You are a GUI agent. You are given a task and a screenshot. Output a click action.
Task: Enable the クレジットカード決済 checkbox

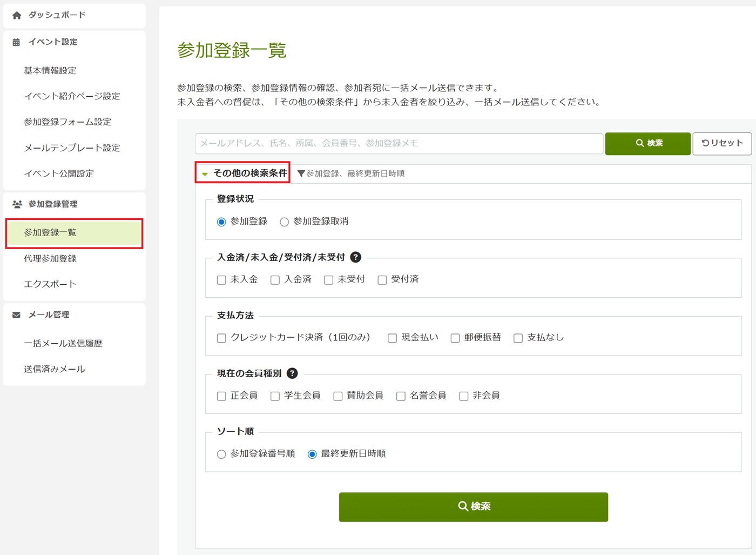point(221,338)
